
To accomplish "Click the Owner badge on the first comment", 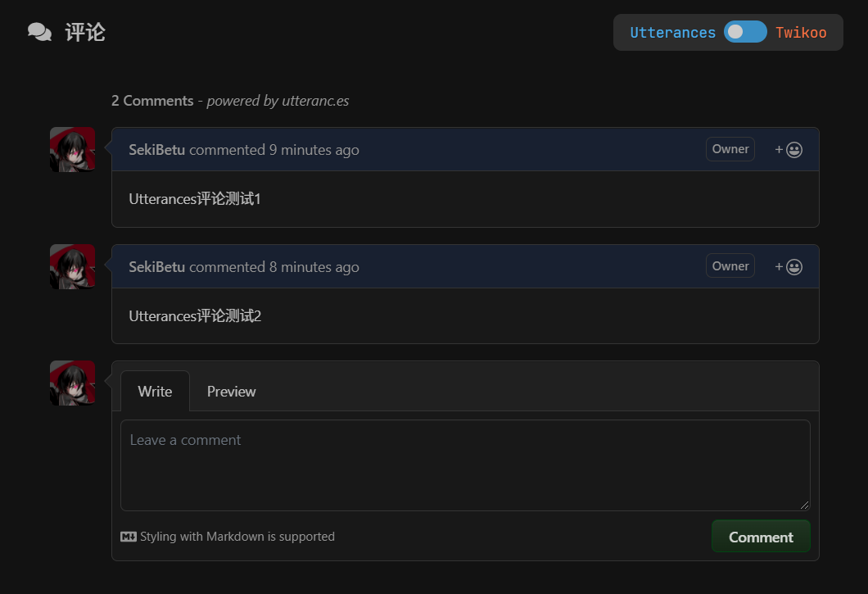I will [x=730, y=149].
